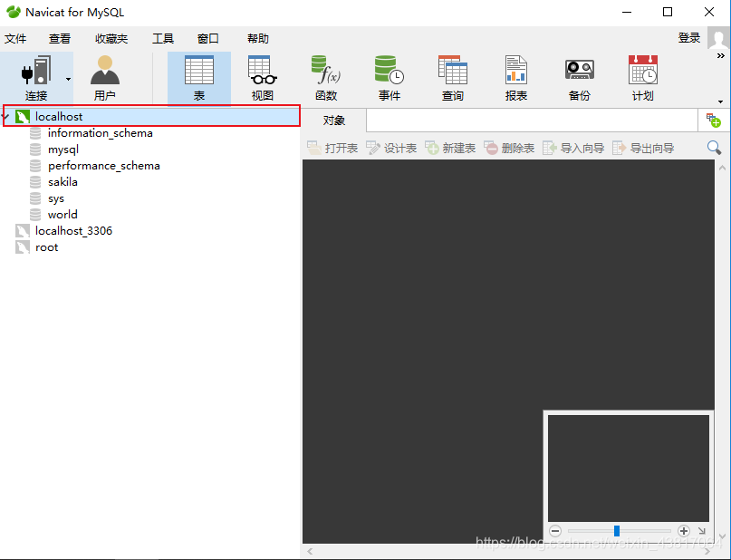Click the sakila database cylinder icon
Viewport: 731px width, 560px height.
point(35,182)
